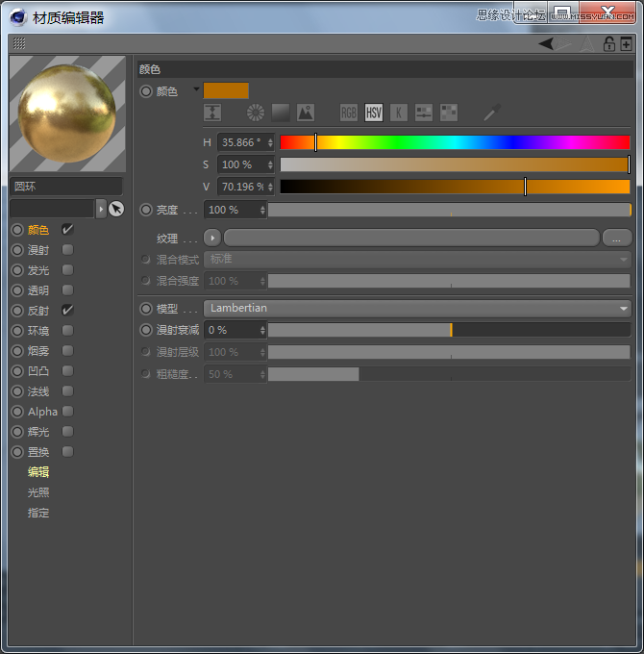This screenshot has width=644, height=654.
Task: Click the lock icon in the top bar
Action: click(x=608, y=43)
